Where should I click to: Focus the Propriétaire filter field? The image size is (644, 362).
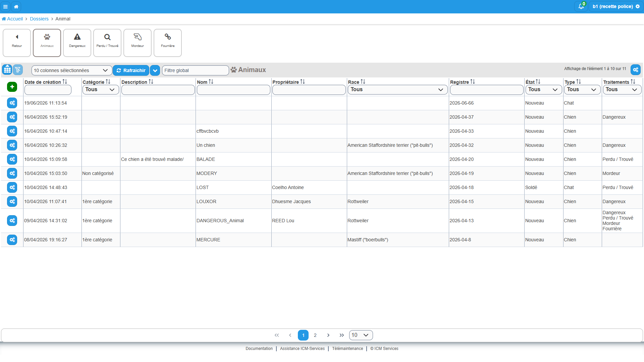point(309,90)
